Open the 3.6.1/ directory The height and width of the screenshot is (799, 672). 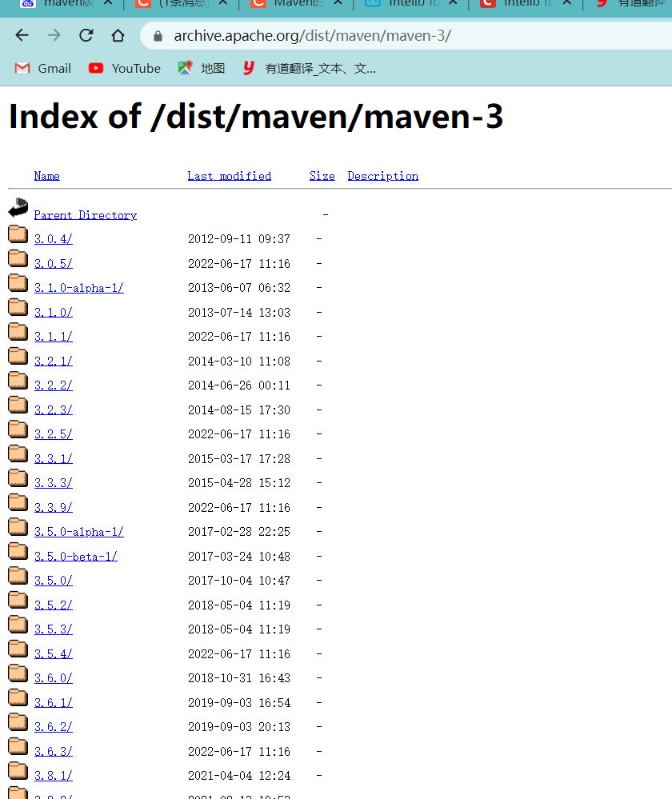click(54, 703)
